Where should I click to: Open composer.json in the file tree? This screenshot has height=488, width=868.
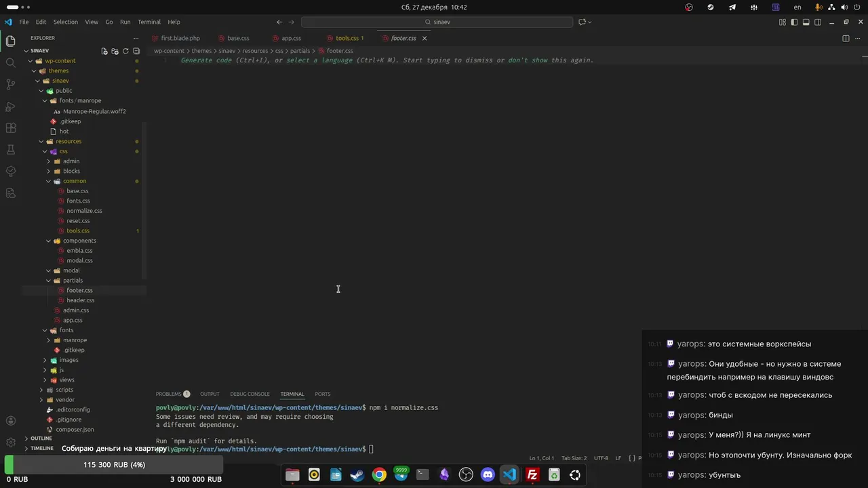[x=75, y=430]
